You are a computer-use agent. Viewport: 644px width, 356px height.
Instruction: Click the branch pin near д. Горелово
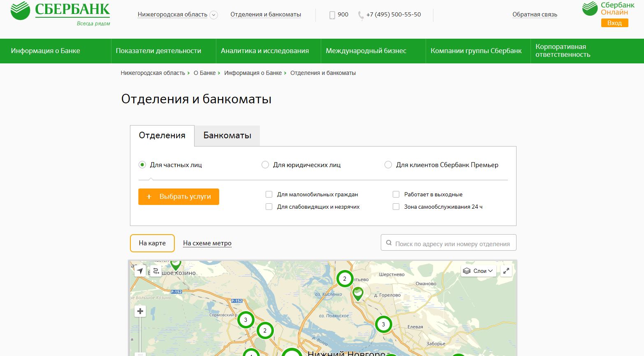[358, 294]
